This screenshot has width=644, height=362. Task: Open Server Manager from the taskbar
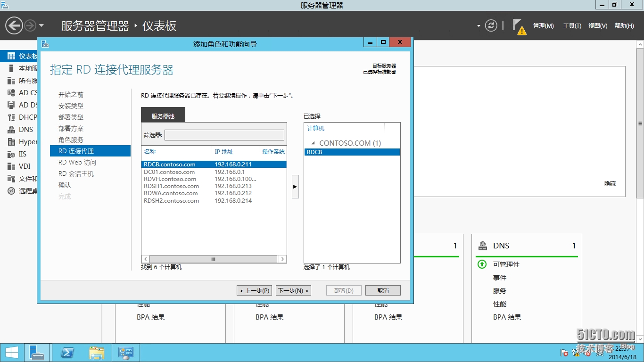coord(36,353)
